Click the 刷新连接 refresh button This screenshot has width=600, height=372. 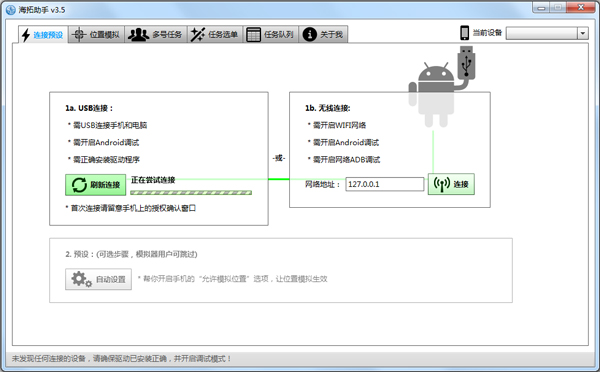96,185
